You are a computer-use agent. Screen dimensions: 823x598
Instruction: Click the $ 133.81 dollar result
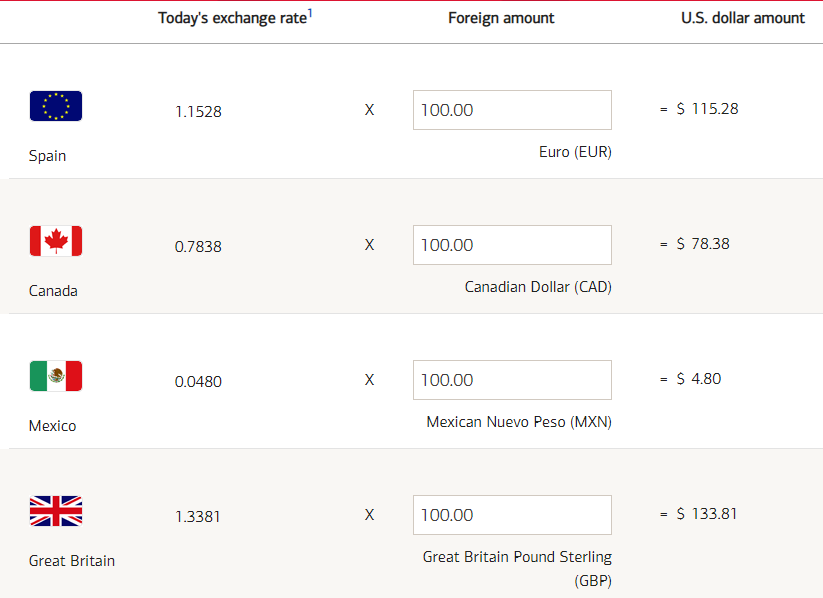point(706,513)
